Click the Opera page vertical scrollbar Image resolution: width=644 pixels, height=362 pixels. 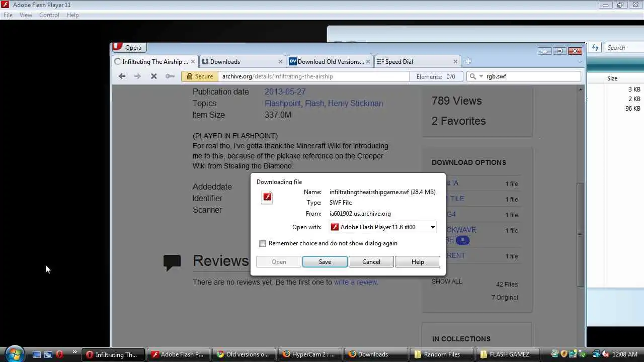[x=580, y=235]
